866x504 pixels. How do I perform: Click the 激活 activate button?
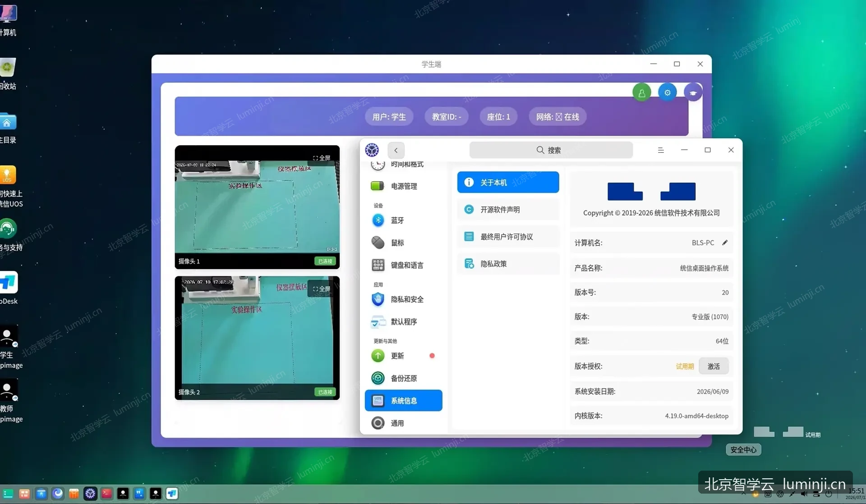[714, 366]
